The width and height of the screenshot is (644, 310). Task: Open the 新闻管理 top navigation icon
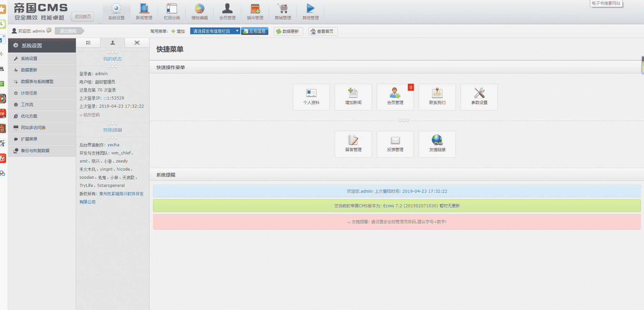(x=144, y=12)
